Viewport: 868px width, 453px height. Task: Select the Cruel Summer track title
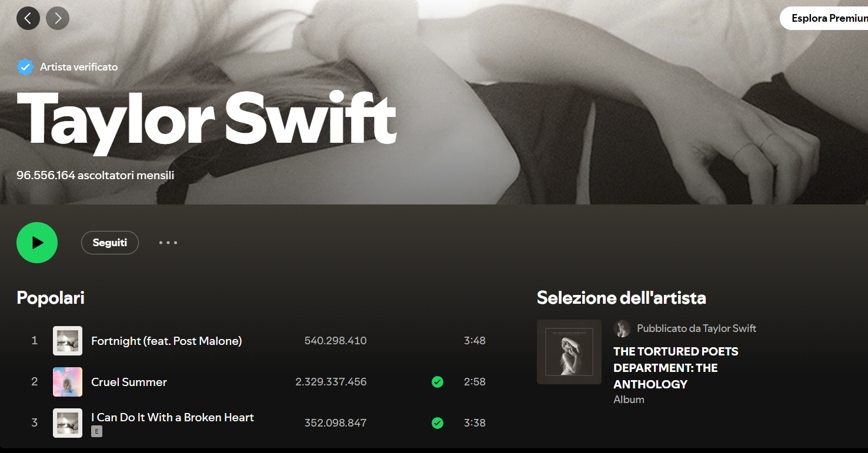point(129,382)
